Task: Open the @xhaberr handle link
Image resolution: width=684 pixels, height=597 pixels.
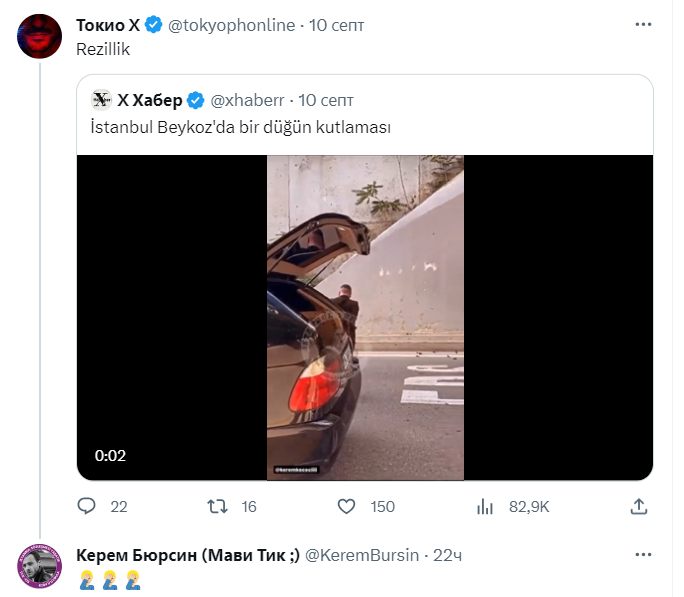Action: click(247, 100)
